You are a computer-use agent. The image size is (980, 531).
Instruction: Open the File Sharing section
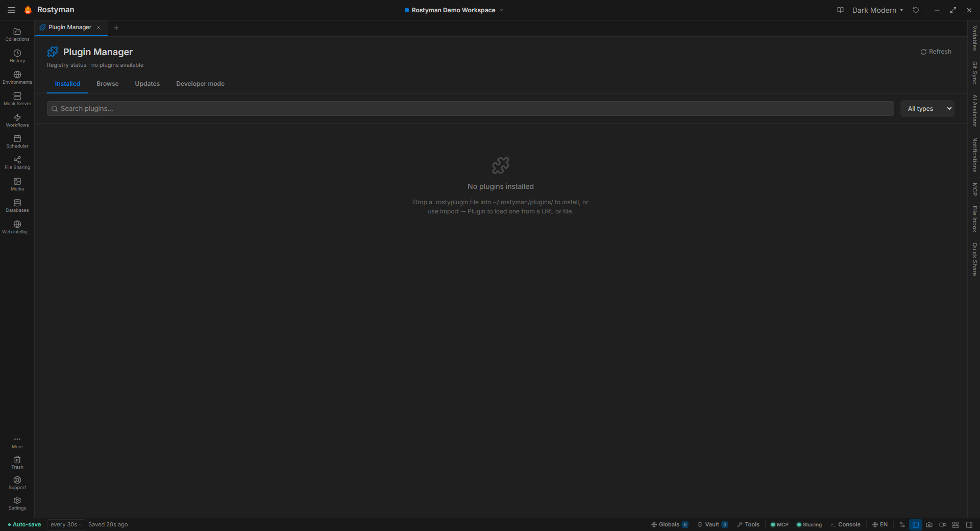coord(17,163)
